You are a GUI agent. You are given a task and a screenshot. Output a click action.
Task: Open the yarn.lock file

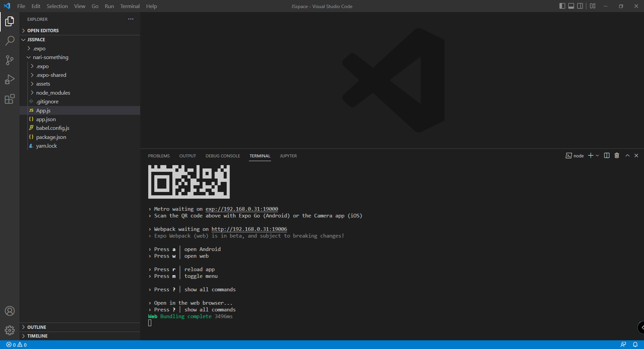pyautogui.click(x=80, y=146)
